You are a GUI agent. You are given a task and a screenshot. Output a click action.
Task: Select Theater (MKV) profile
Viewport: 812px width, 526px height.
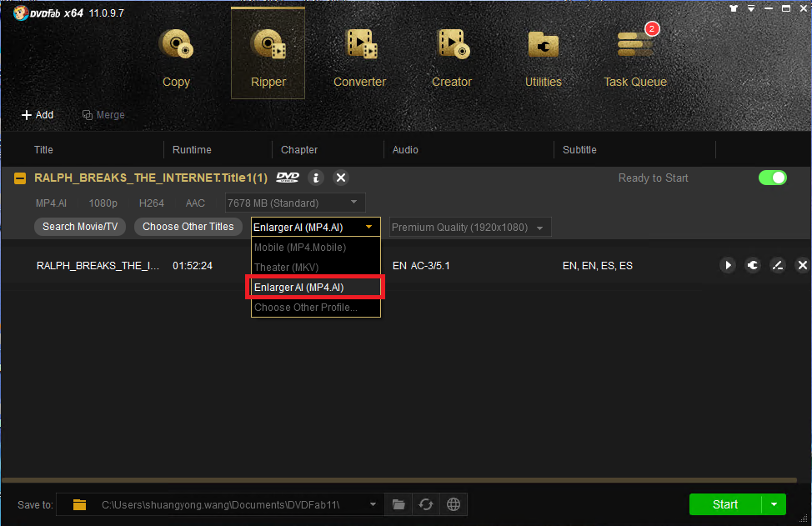coord(316,267)
